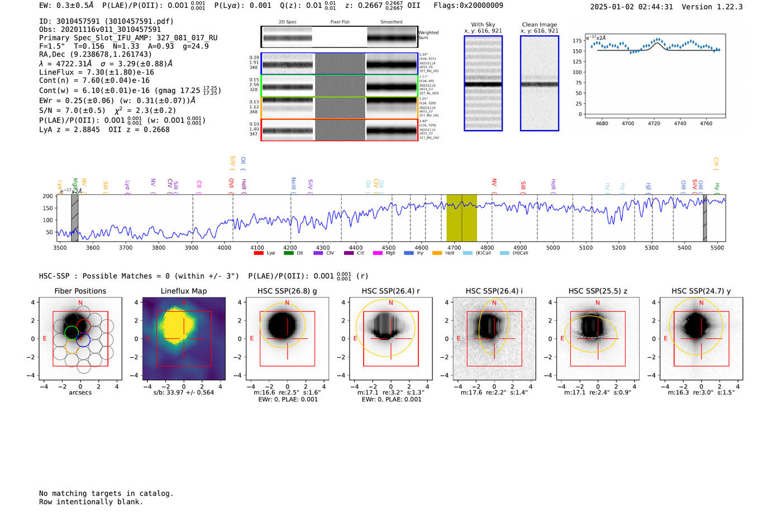Click the Hβ line label above spectrum
782x532 pixels.
click(649, 188)
